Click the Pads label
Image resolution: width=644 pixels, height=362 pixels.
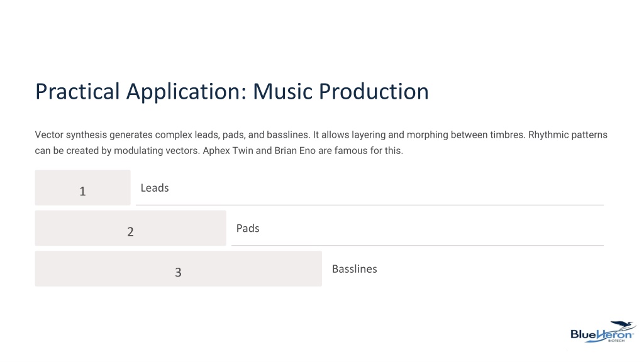248,228
